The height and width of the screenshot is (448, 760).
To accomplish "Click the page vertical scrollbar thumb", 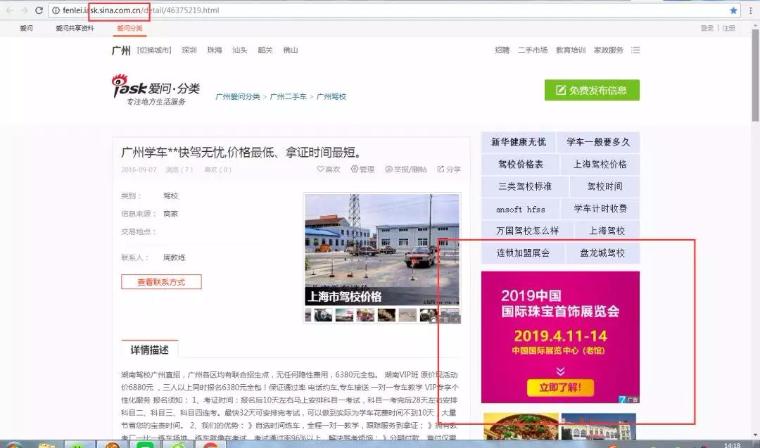I will pyautogui.click(x=755, y=75).
